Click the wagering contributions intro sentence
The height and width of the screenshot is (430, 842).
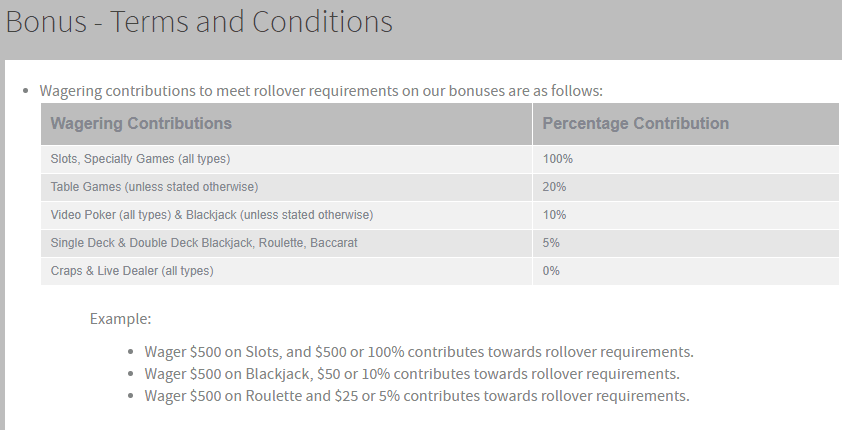coord(321,91)
